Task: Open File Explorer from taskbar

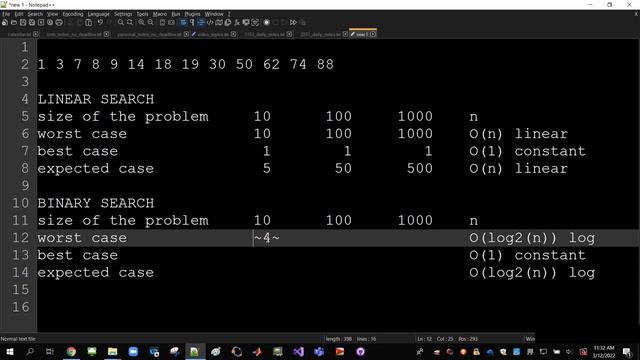Action: click(113, 351)
